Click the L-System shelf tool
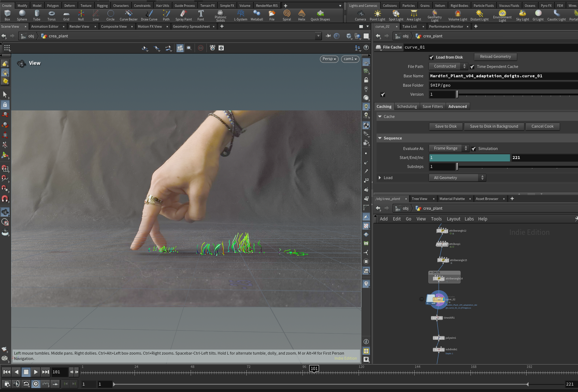Viewport: 578px width, 392px height. pyautogui.click(x=241, y=15)
